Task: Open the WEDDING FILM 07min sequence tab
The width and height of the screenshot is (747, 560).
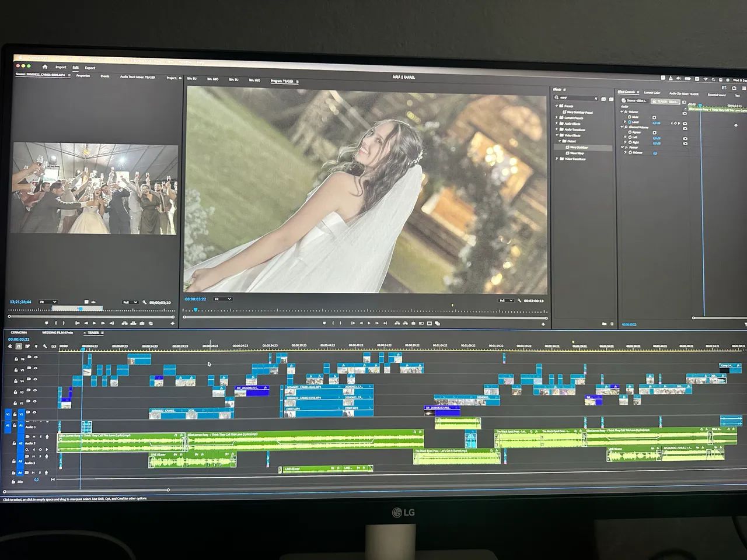Action: (57, 332)
